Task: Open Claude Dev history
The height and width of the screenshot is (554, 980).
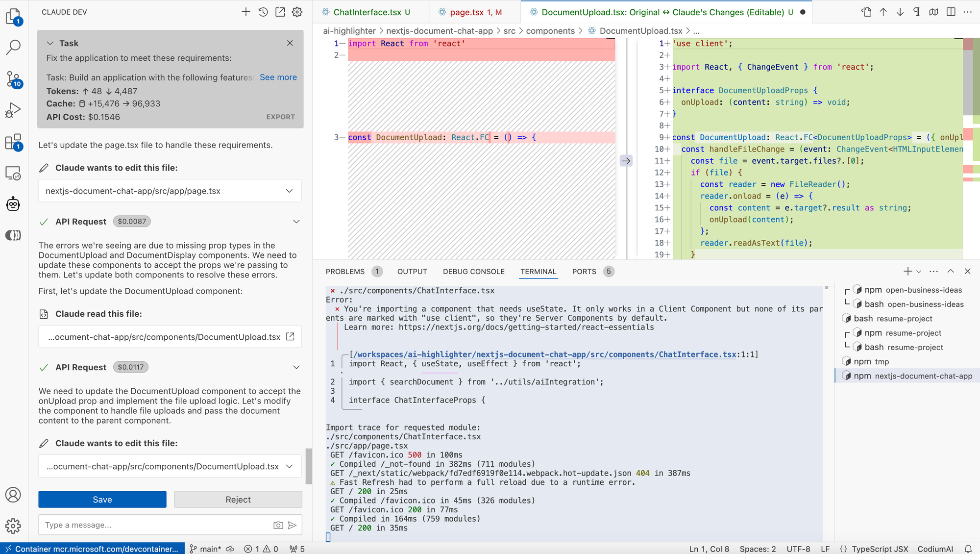Action: tap(263, 12)
